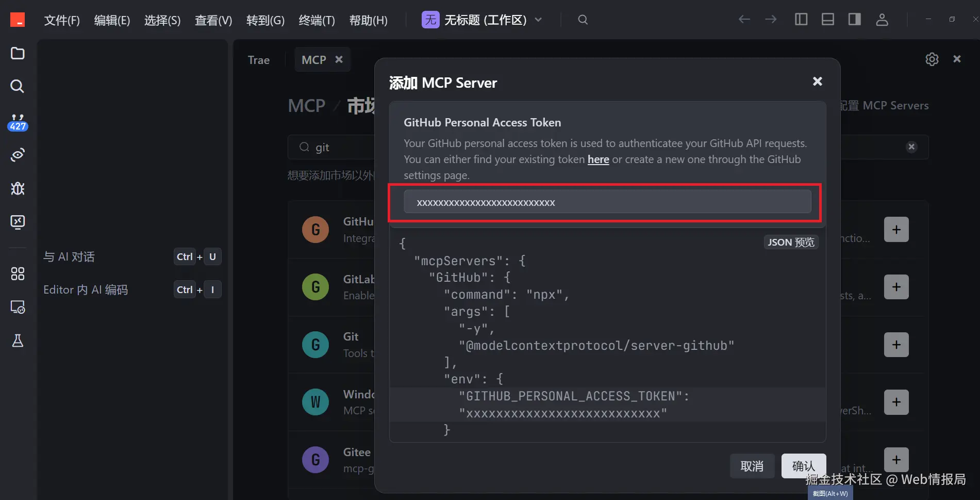This screenshot has width=980, height=500.
Task: Open the Explorer folder icon in sidebar
Action: pyautogui.click(x=18, y=53)
